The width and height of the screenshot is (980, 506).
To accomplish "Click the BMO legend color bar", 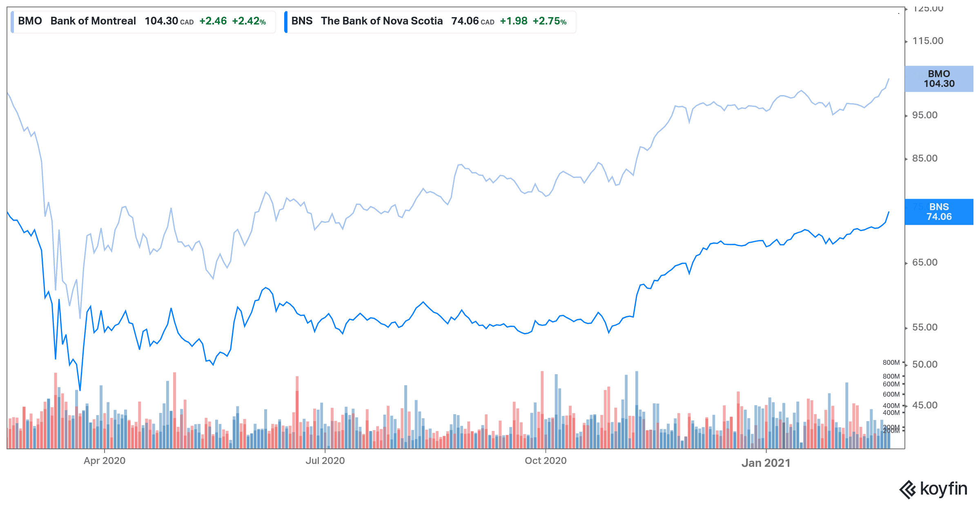I will point(12,22).
